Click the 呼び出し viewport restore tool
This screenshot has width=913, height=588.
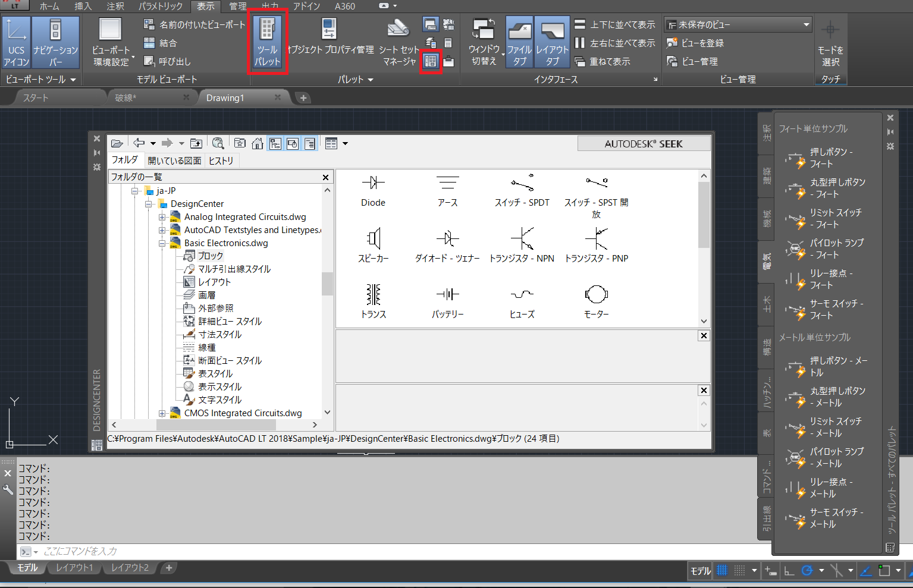167,61
